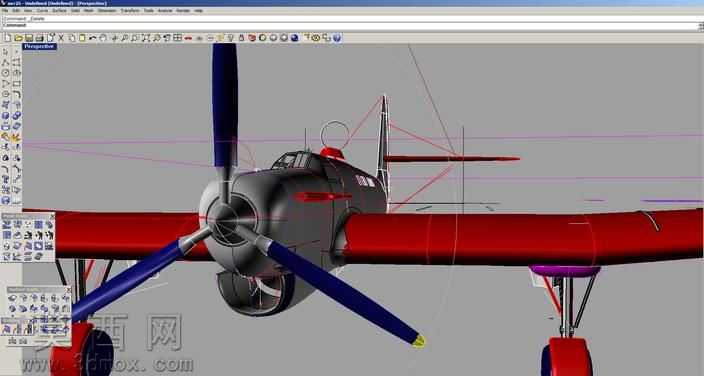This screenshot has width=704, height=376.
Task: Open the View menu
Action: [x=28, y=10]
